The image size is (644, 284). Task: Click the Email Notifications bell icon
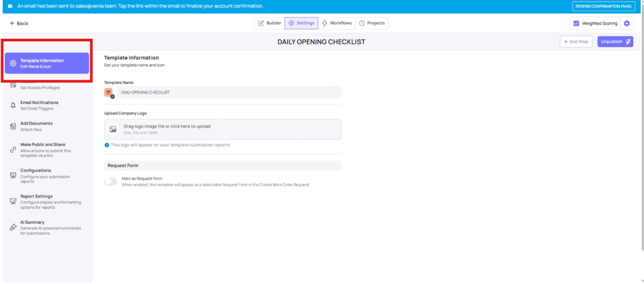point(13,105)
